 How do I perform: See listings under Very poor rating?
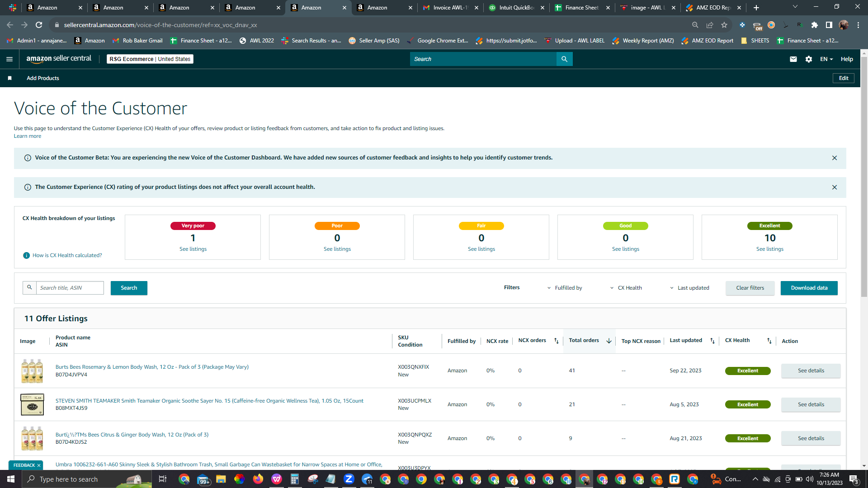point(193,249)
